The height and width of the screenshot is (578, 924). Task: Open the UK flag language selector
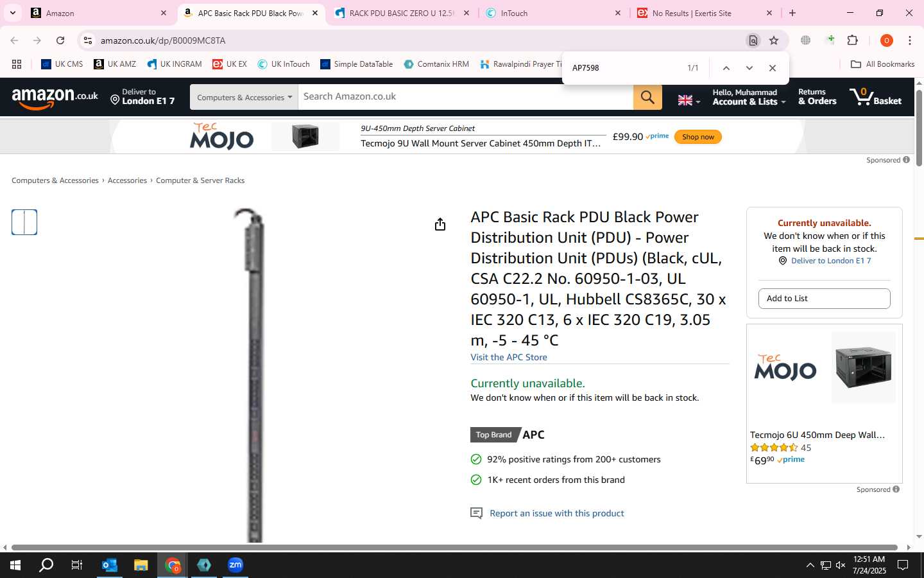pyautogui.click(x=689, y=100)
